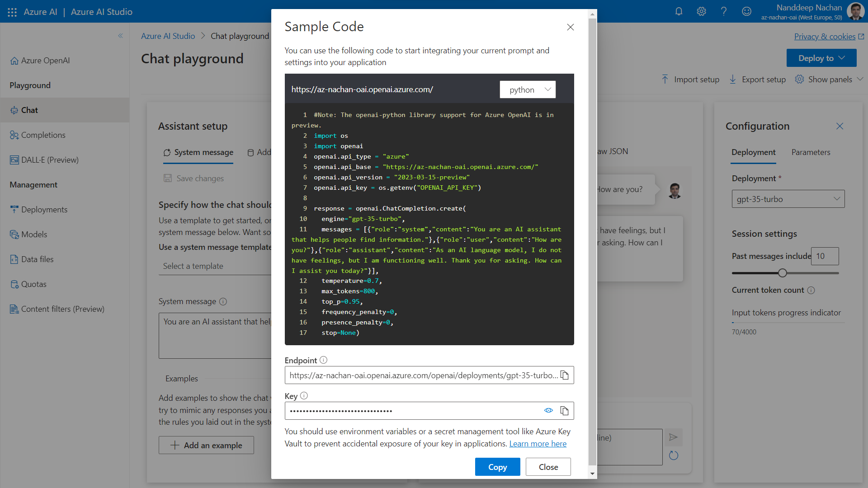
Task: Reveal the hidden key with the eye icon
Action: (548, 411)
